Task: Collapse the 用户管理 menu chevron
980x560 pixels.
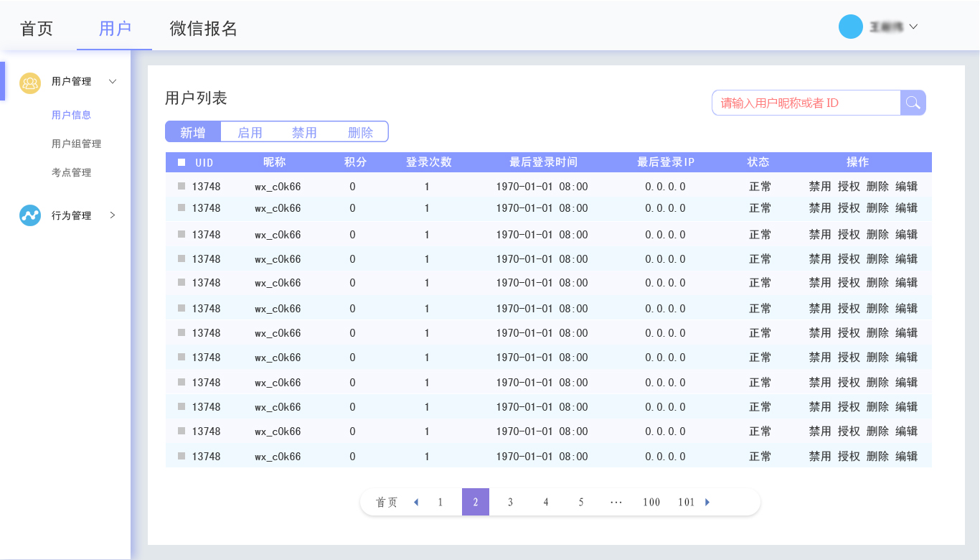Action: click(113, 82)
